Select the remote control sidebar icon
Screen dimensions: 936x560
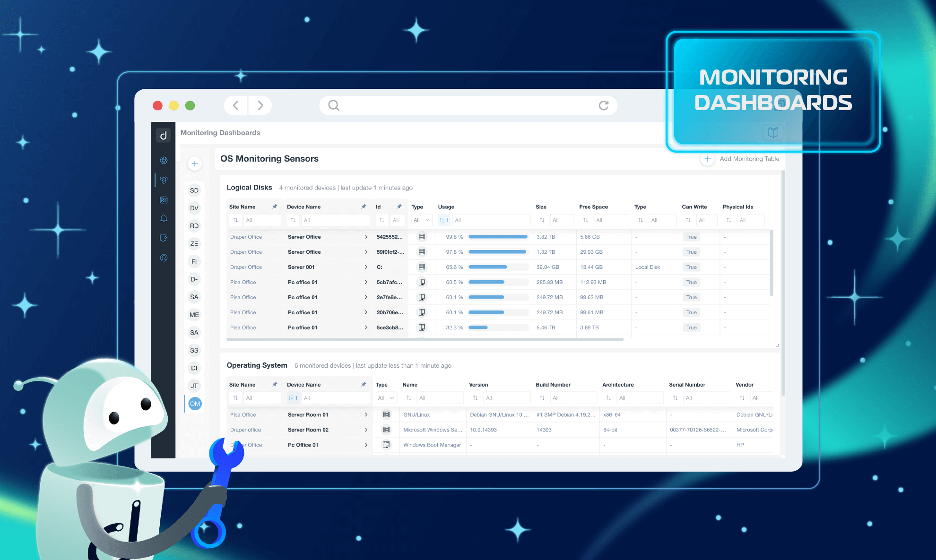click(164, 238)
